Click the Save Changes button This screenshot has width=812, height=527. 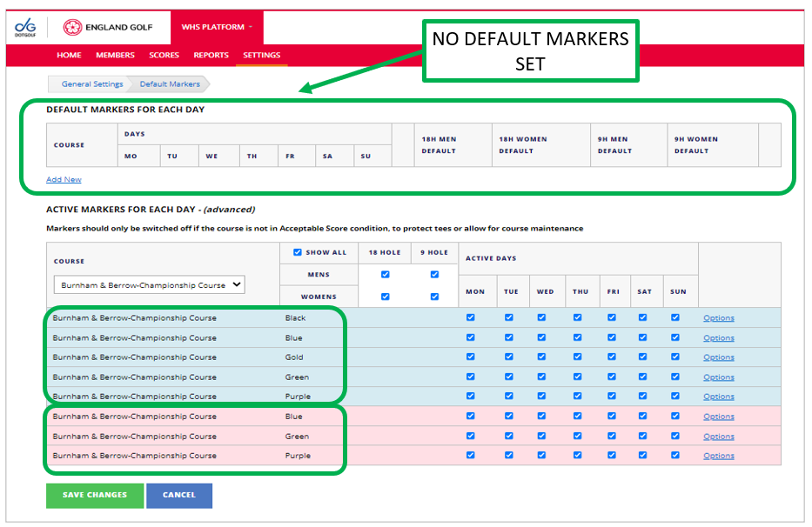coord(95,495)
